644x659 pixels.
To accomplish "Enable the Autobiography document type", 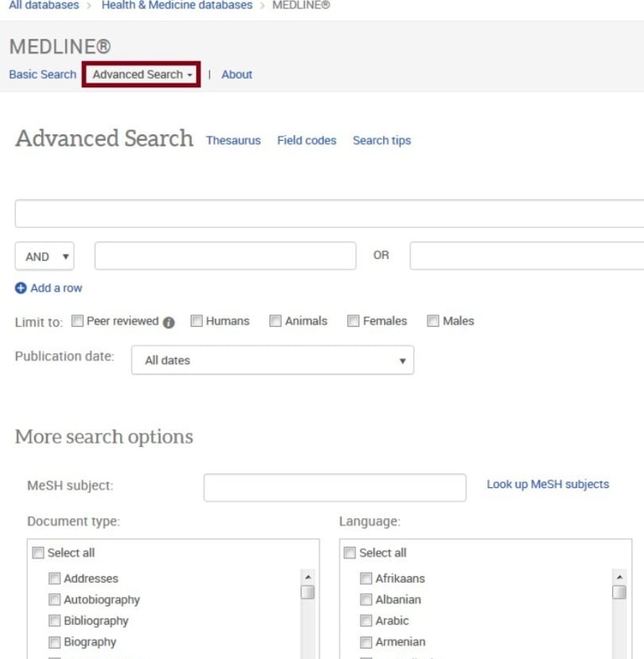I will point(55,599).
